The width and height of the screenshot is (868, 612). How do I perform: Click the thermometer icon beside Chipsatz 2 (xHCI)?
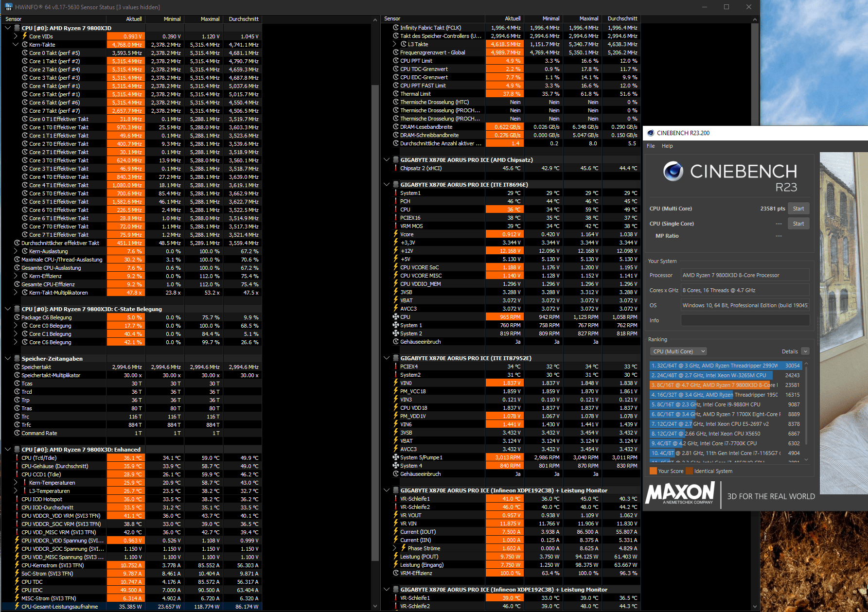tap(396, 168)
